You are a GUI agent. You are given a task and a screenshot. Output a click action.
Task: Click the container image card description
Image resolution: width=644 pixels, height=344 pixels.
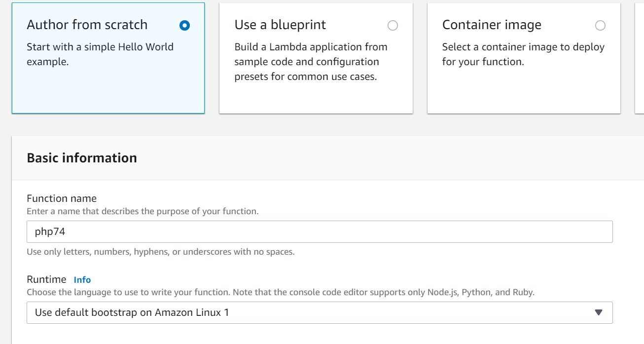(523, 54)
